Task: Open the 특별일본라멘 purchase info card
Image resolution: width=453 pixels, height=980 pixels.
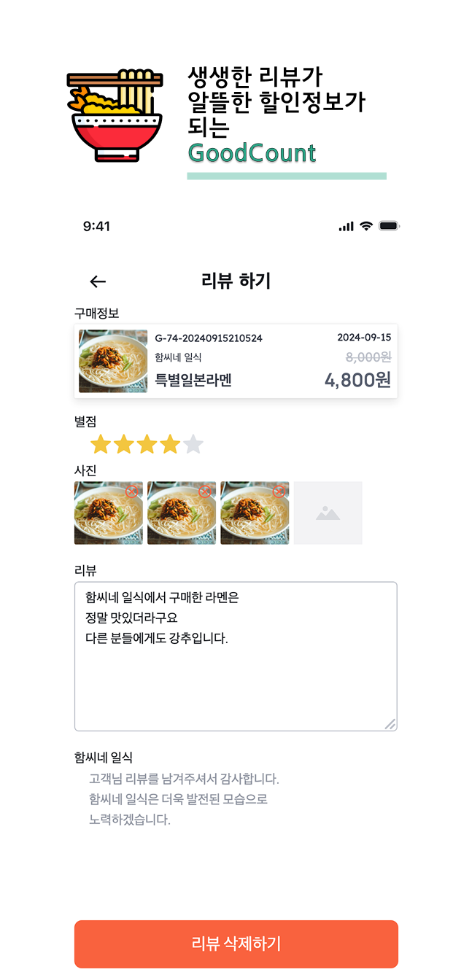Action: click(x=270, y=362)
